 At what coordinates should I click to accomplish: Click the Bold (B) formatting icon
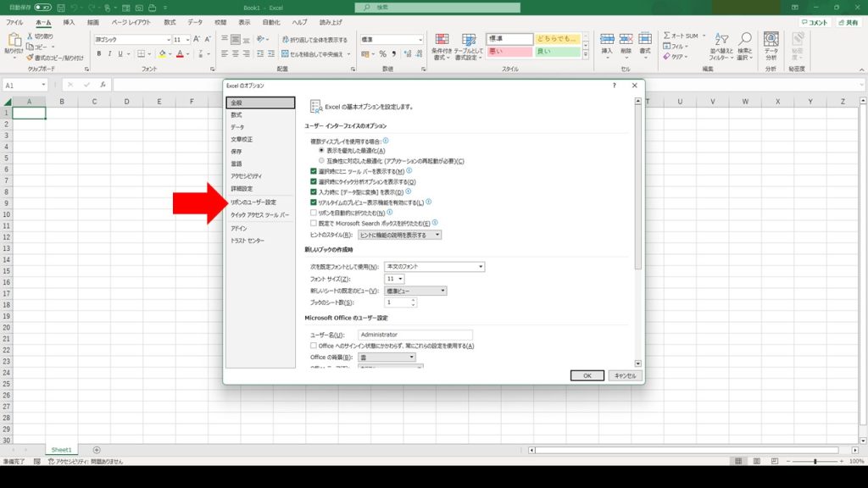[98, 53]
